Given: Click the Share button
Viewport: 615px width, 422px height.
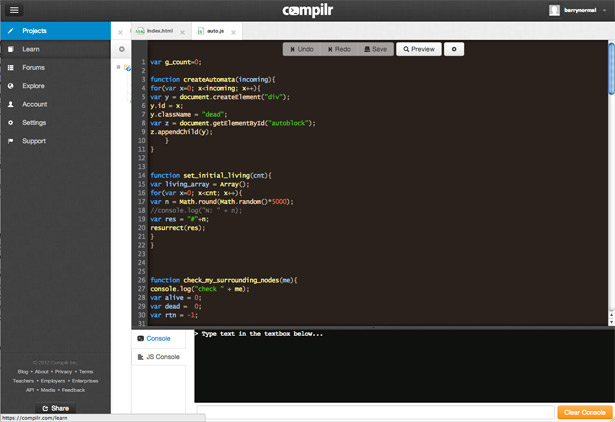Looking at the screenshot, I should tap(55, 408).
